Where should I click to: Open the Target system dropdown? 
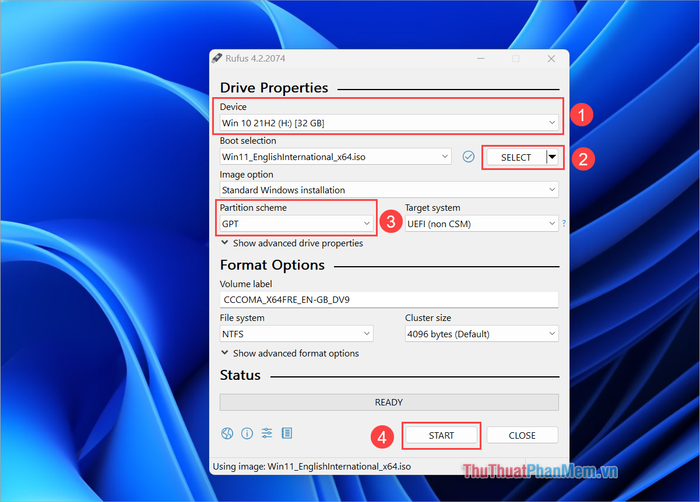[482, 224]
